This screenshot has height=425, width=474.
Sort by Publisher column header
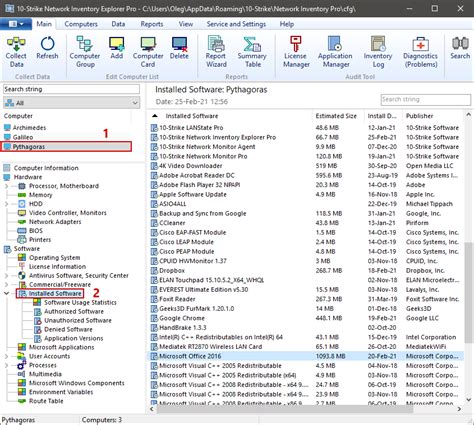pyautogui.click(x=433, y=116)
